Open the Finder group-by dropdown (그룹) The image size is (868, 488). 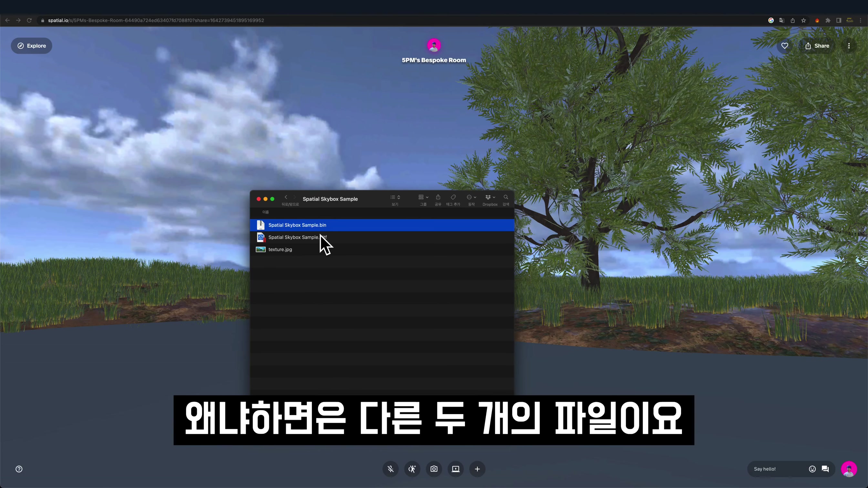pos(423,197)
